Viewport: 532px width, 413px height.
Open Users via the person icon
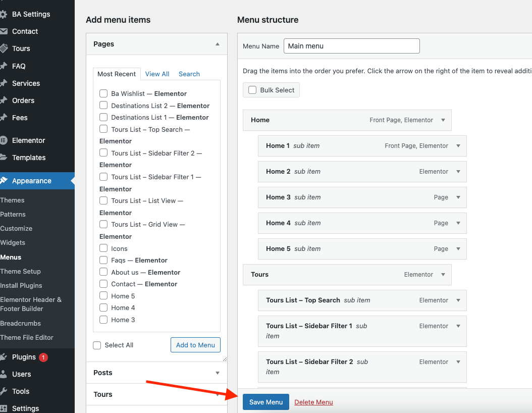point(4,374)
